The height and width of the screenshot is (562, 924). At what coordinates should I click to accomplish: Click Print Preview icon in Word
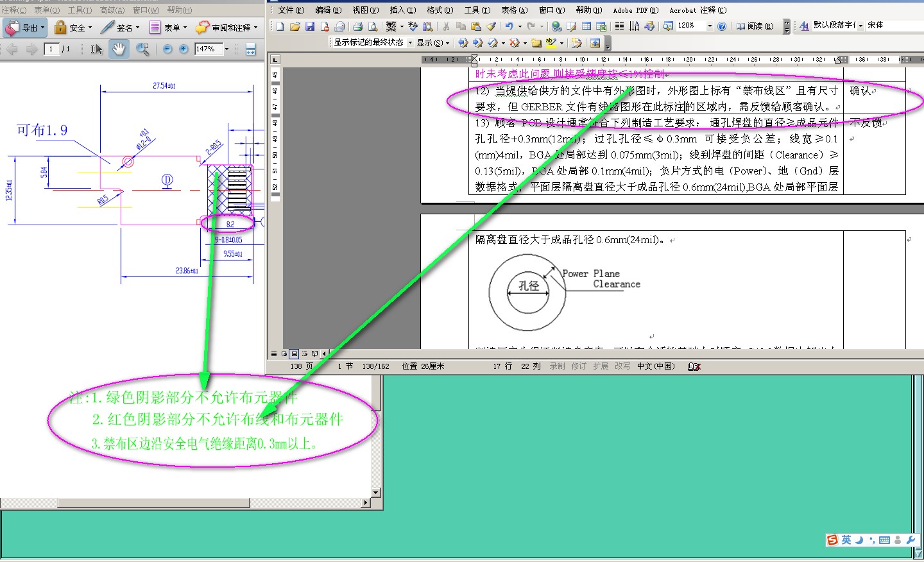[x=372, y=26]
